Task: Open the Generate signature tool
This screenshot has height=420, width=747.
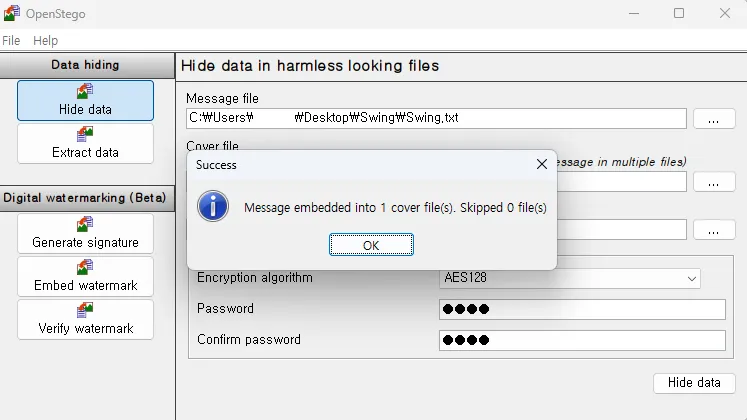Action: pos(85,233)
